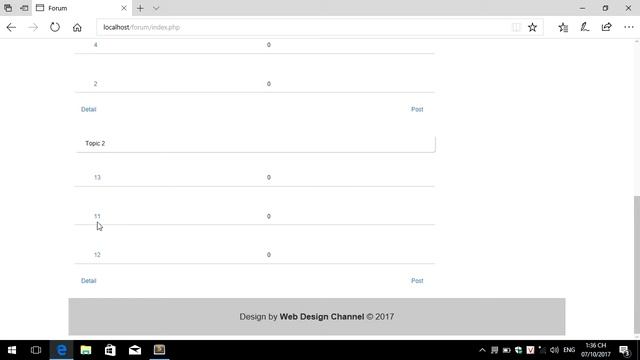The width and height of the screenshot is (640, 360).
Task: Click the row numbered 11
Action: click(255, 216)
